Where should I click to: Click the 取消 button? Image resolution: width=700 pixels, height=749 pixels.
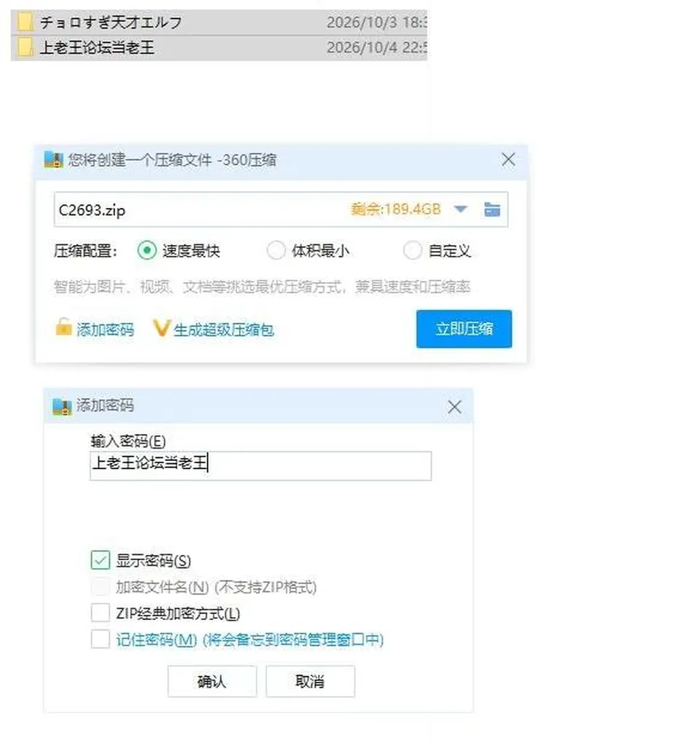point(311,681)
